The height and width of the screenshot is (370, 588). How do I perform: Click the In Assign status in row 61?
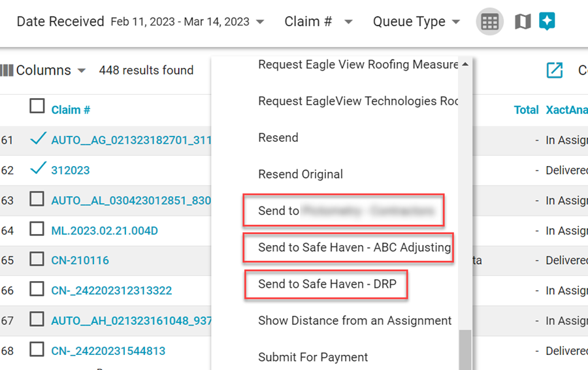click(566, 140)
